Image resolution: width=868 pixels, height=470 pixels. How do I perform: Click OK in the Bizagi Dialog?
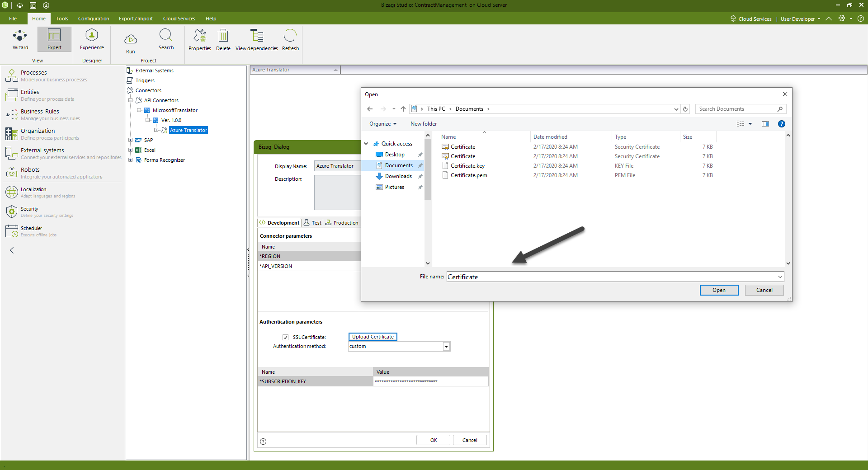[x=433, y=440]
